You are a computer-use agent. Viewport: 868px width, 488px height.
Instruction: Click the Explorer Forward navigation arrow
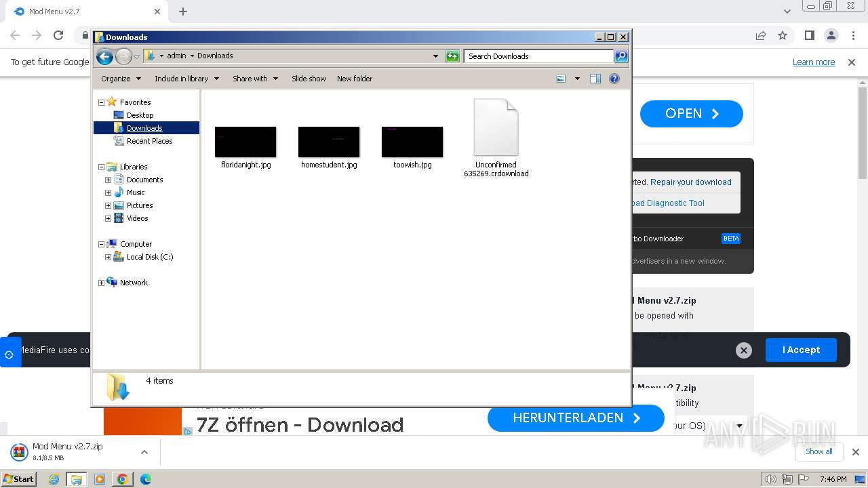(x=123, y=56)
